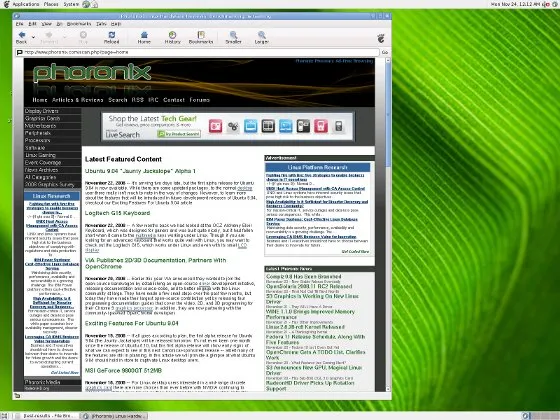Go to Home in Phoronix navigation
Image resolution: width=560 pixels, height=420 pixels.
[40, 100]
